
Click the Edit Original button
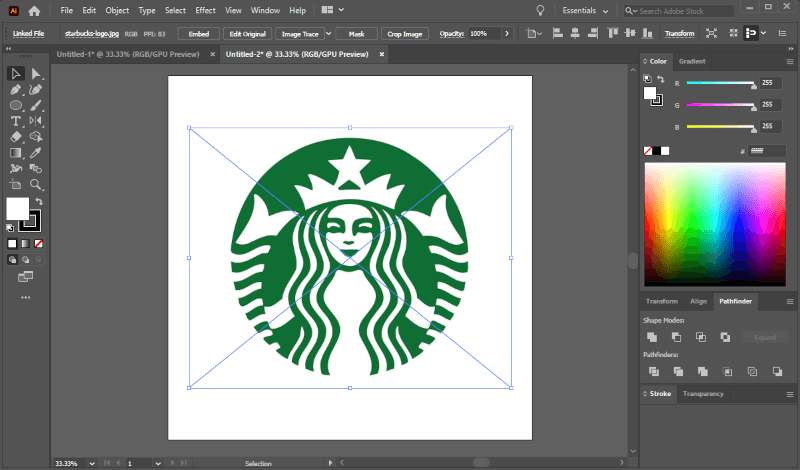click(x=247, y=34)
